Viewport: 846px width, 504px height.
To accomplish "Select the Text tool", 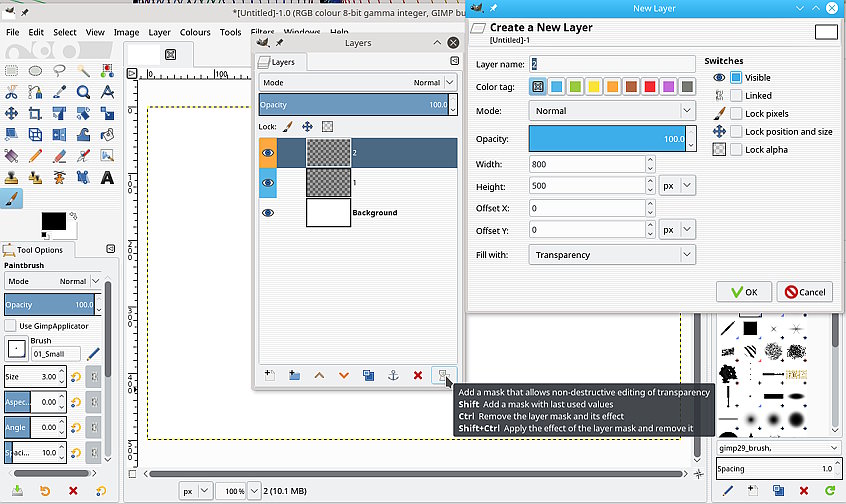I will coord(107,178).
